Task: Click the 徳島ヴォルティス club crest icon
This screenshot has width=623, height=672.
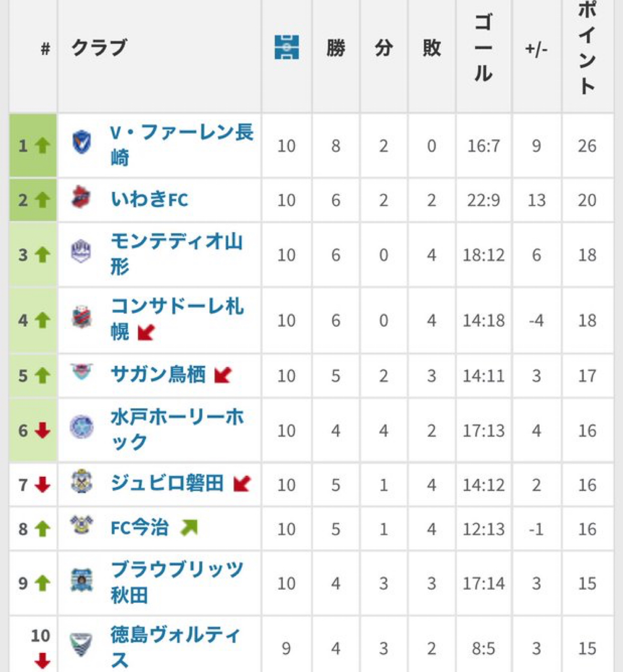Action: 81,645
